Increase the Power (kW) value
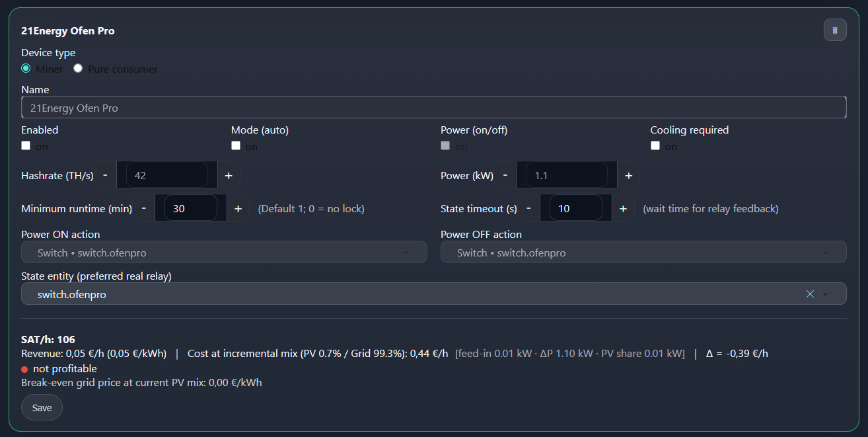The height and width of the screenshot is (437, 868). [629, 175]
